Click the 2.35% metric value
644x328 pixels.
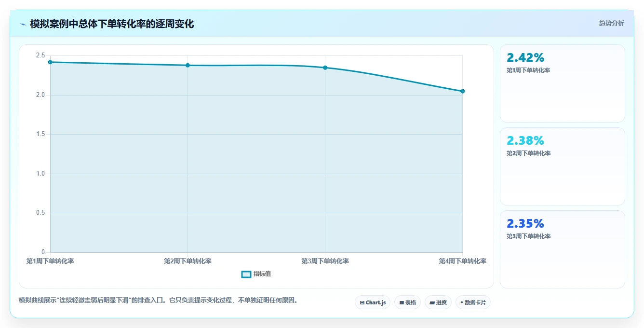tap(525, 223)
